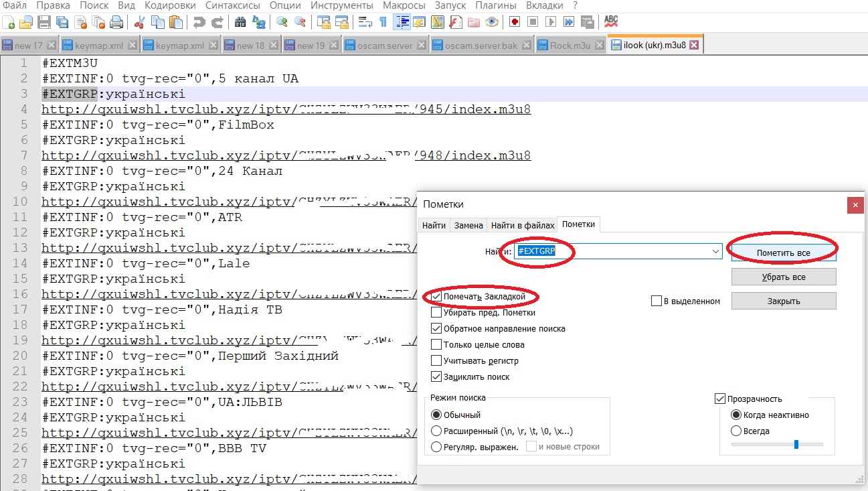Click the Redo toolbar icon

coord(217,22)
